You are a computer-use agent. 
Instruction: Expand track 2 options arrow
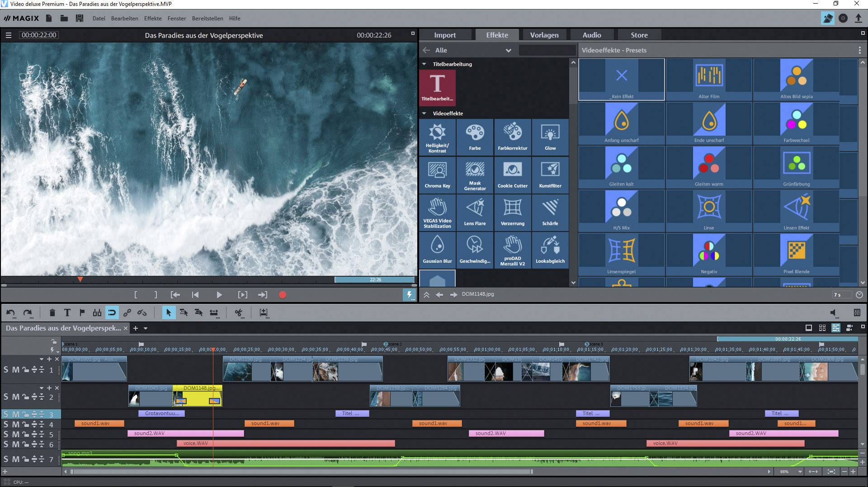tap(42, 388)
